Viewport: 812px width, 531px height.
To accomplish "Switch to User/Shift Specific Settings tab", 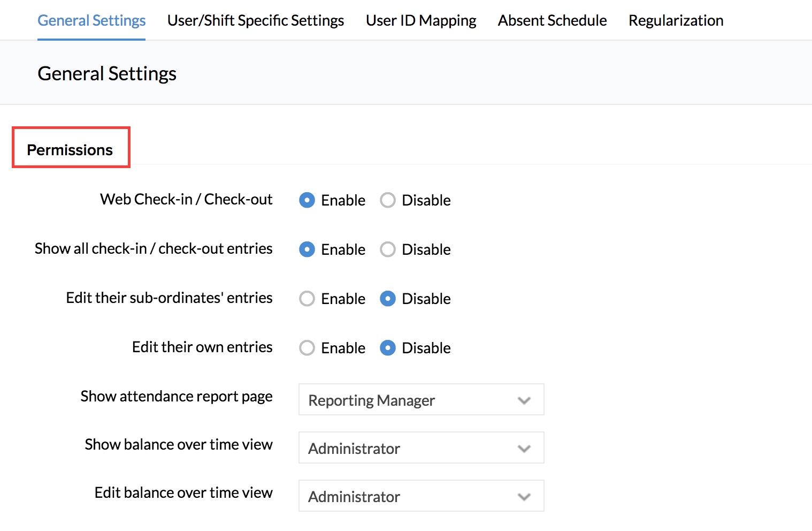I will pyautogui.click(x=255, y=20).
